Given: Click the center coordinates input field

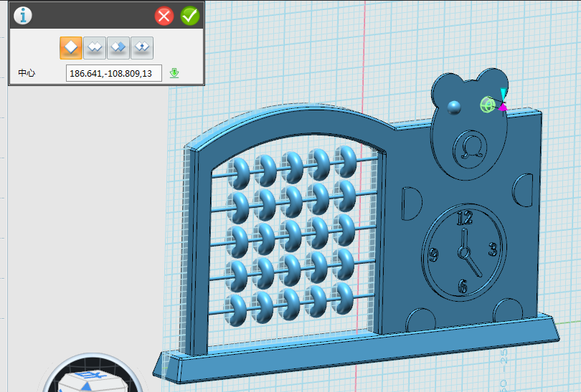Looking at the screenshot, I should coord(113,73).
